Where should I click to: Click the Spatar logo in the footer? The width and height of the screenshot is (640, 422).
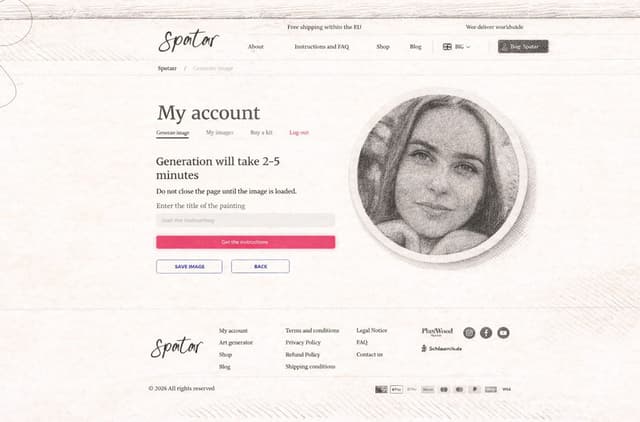[177, 348]
